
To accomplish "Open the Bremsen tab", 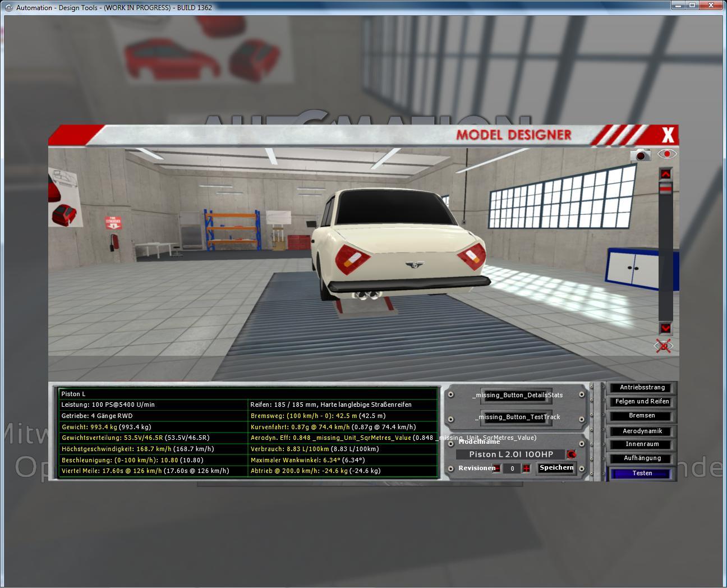I will pyautogui.click(x=642, y=416).
